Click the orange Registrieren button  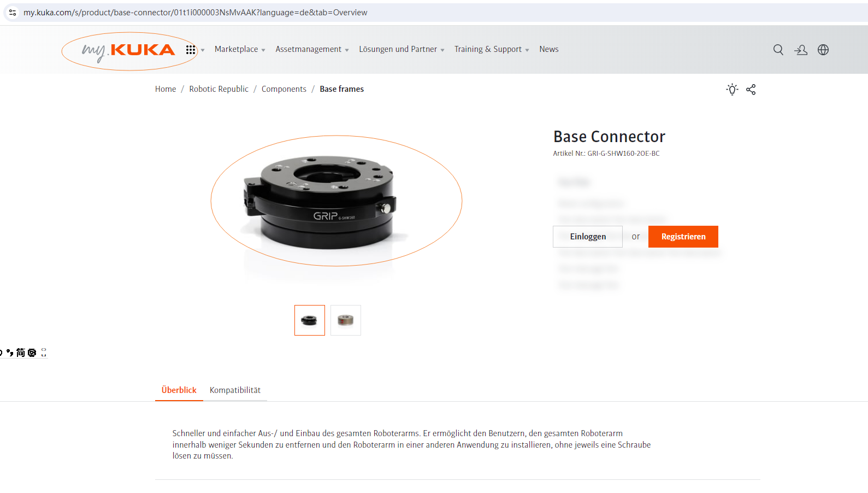[683, 237]
